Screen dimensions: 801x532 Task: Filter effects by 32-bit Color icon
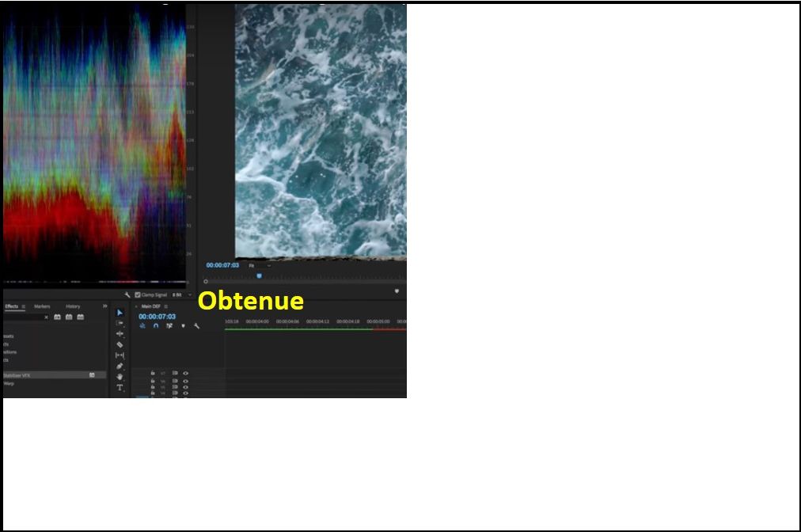pyautogui.click(x=69, y=317)
